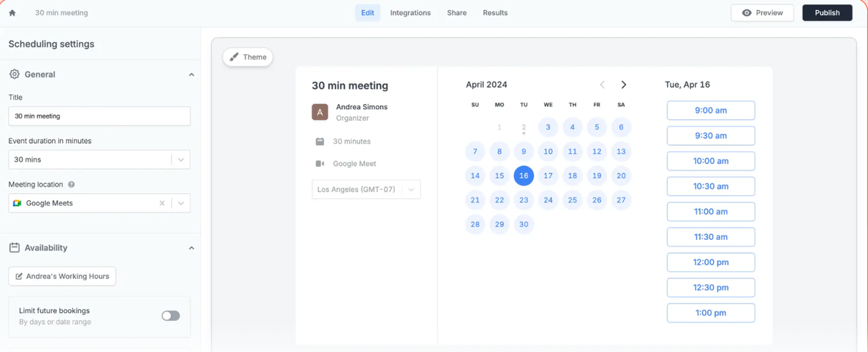Select April 6 on the calendar
This screenshot has height=352, width=868.
tap(621, 127)
